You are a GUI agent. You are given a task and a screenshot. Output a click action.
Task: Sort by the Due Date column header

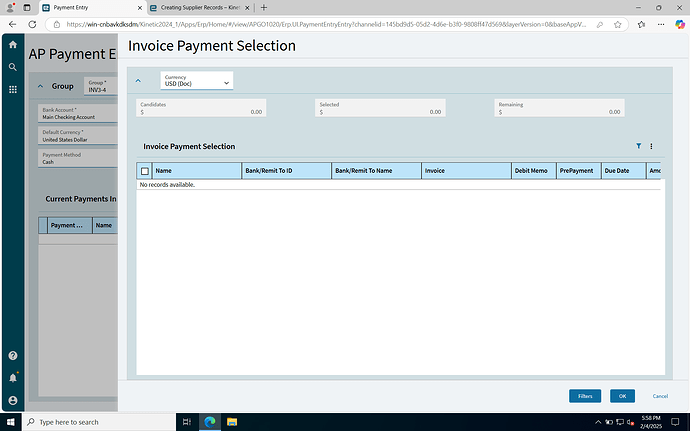click(624, 171)
